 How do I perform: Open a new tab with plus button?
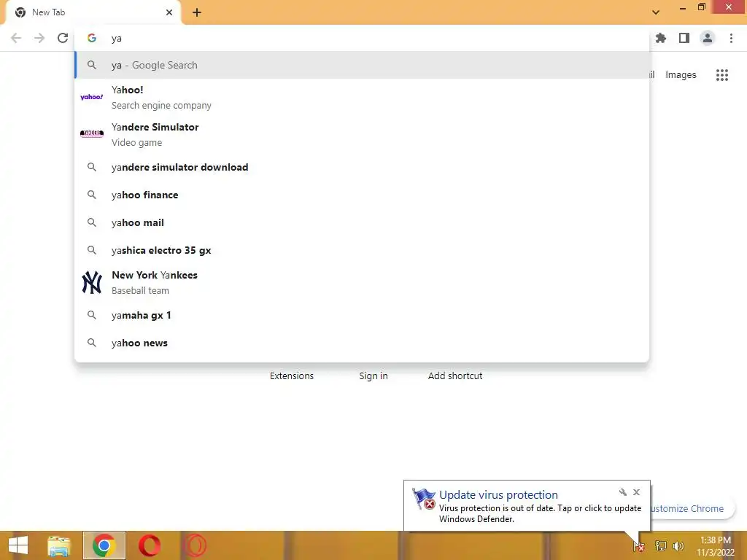pyautogui.click(x=197, y=12)
